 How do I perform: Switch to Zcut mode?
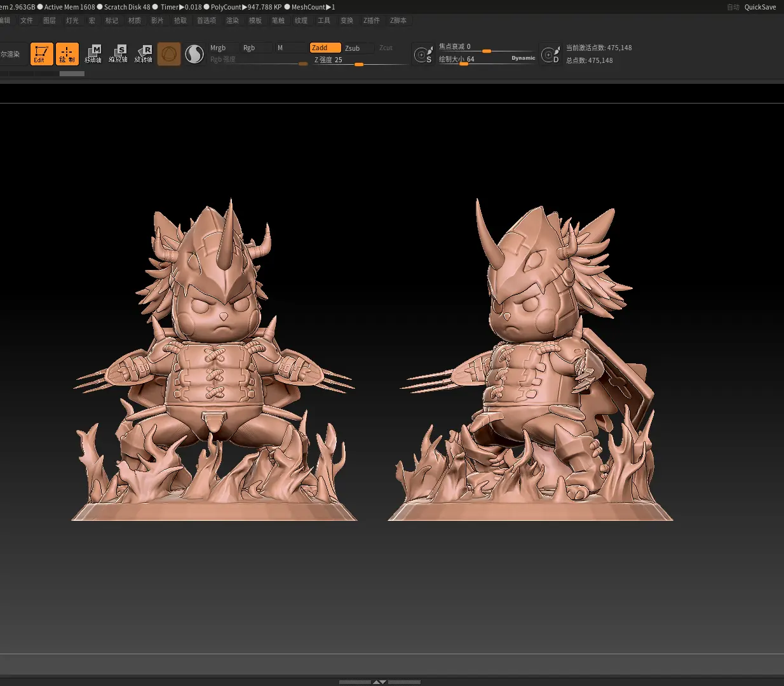coord(386,48)
